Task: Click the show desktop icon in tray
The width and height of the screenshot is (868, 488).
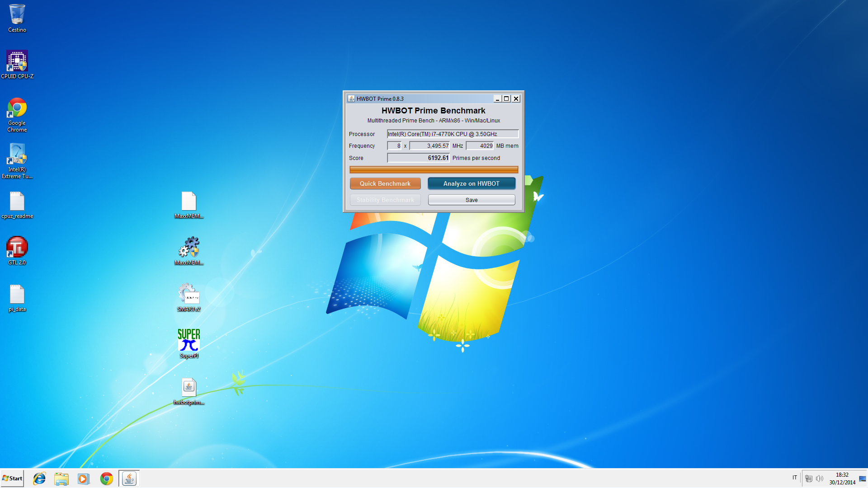Action: [863, 479]
